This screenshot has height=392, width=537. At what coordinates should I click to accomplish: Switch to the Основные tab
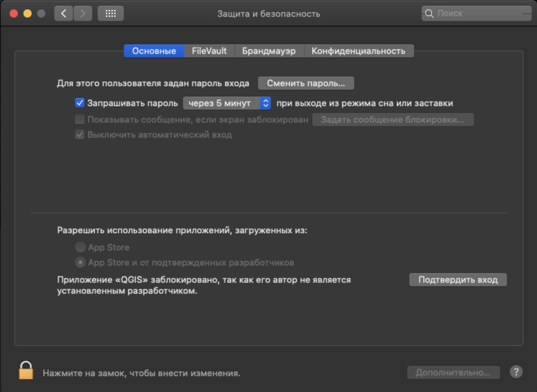(154, 51)
